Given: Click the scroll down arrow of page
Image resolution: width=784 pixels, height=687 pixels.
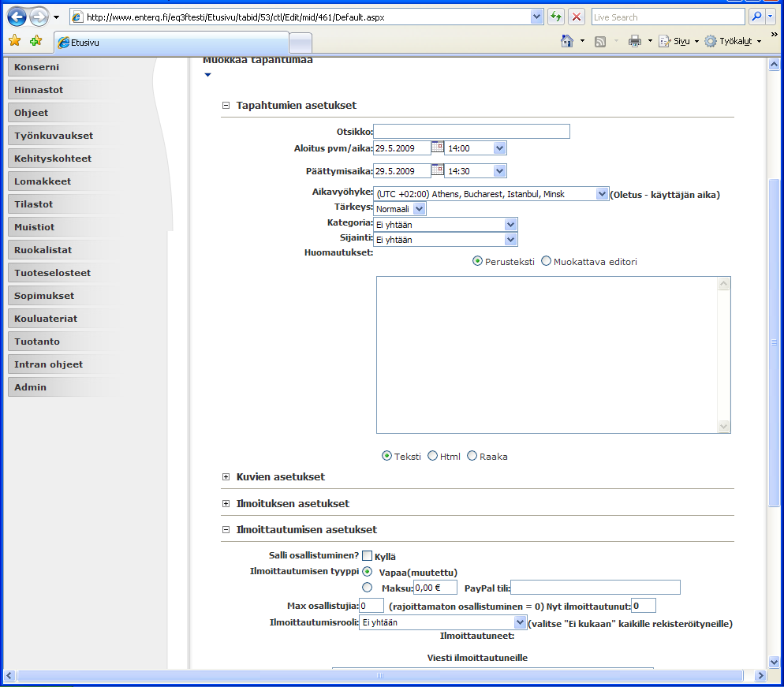Looking at the screenshot, I should pyautogui.click(x=774, y=663).
